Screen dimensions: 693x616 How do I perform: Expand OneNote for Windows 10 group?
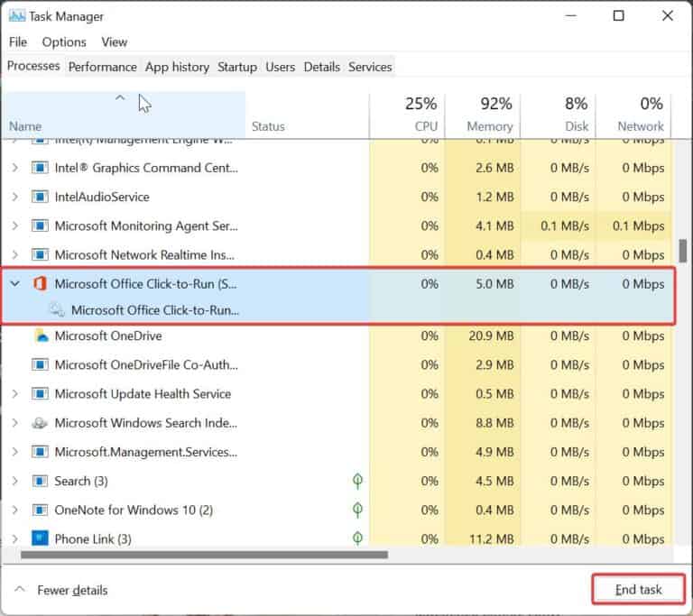(x=15, y=510)
